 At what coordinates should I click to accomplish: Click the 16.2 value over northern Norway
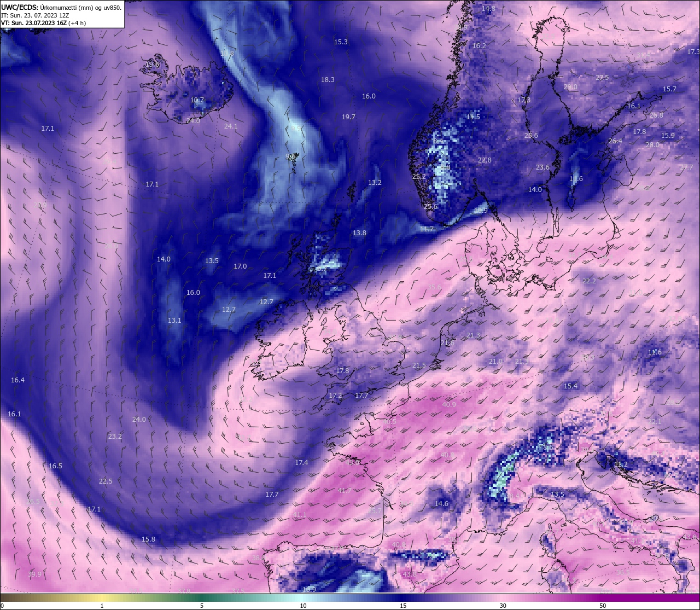coord(479,46)
